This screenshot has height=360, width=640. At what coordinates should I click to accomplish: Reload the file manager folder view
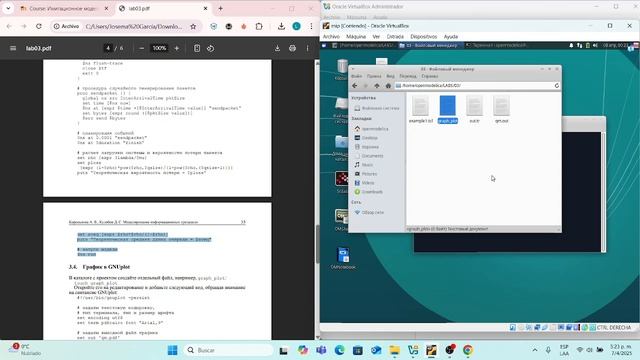[556, 86]
